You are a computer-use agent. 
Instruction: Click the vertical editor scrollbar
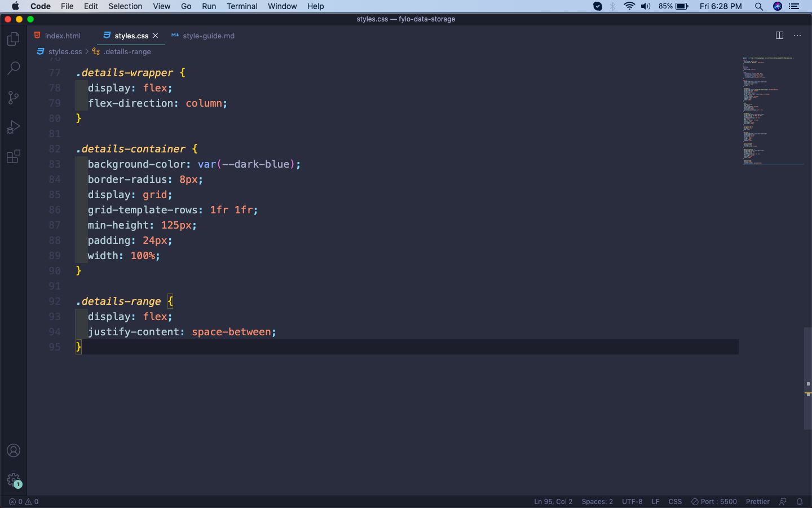(808, 378)
